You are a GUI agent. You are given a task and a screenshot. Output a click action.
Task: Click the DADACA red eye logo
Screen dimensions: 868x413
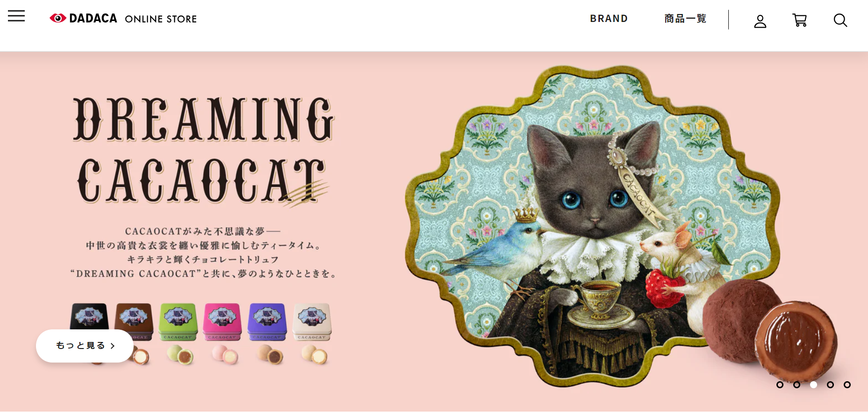(58, 18)
